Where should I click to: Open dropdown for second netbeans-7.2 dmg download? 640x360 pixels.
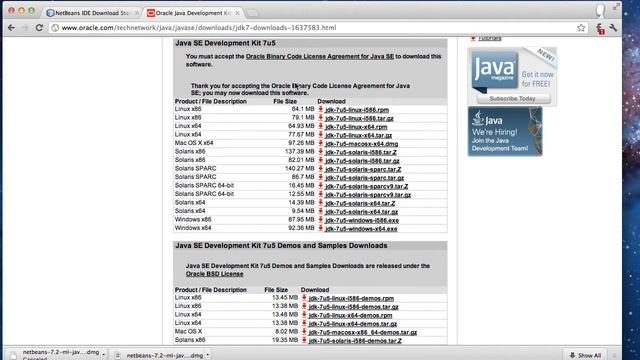point(208,355)
